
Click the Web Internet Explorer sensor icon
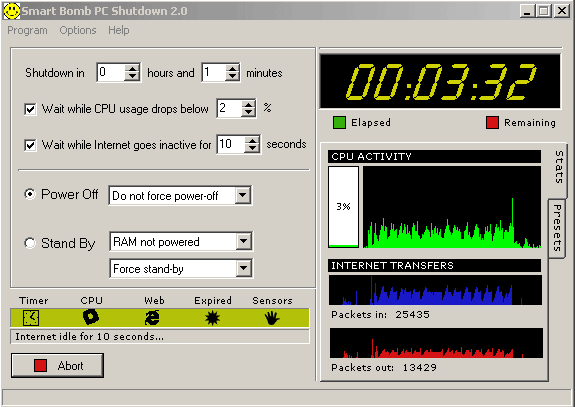click(152, 318)
